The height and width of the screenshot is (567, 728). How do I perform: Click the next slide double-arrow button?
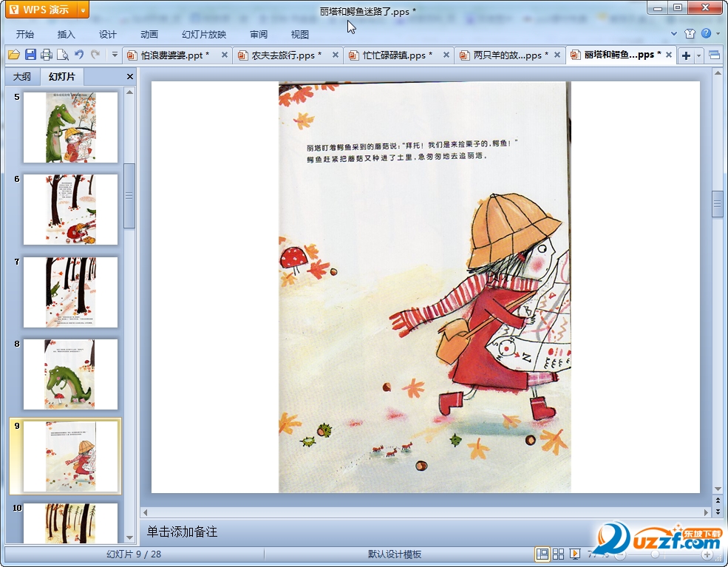click(718, 512)
